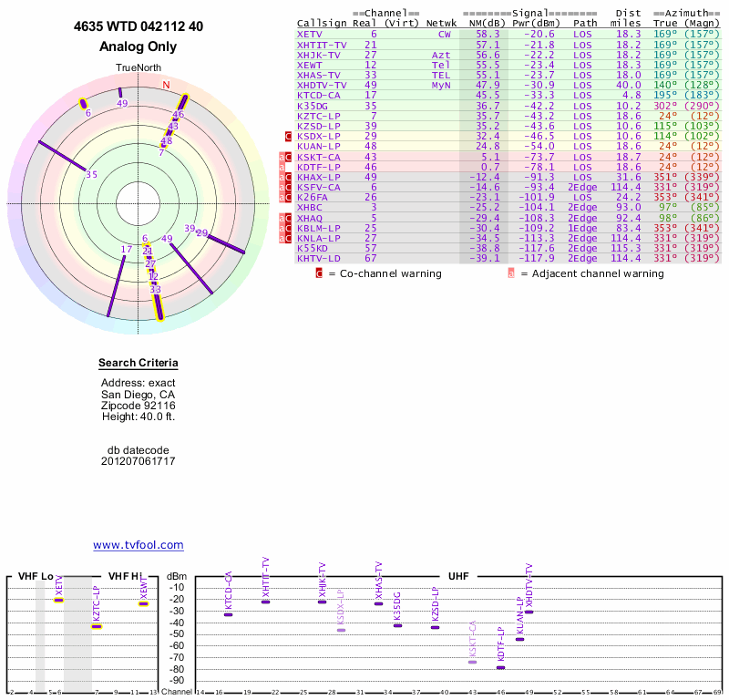The width and height of the screenshot is (729, 700).
Task: Click the 40.0 miles distance for XHDTV-TV
Action: [x=629, y=85]
